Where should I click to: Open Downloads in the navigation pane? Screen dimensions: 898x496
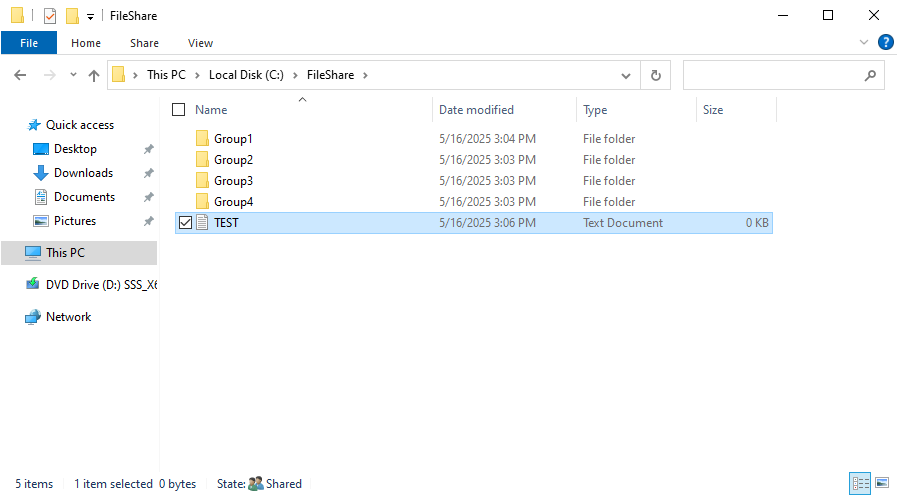(x=83, y=173)
